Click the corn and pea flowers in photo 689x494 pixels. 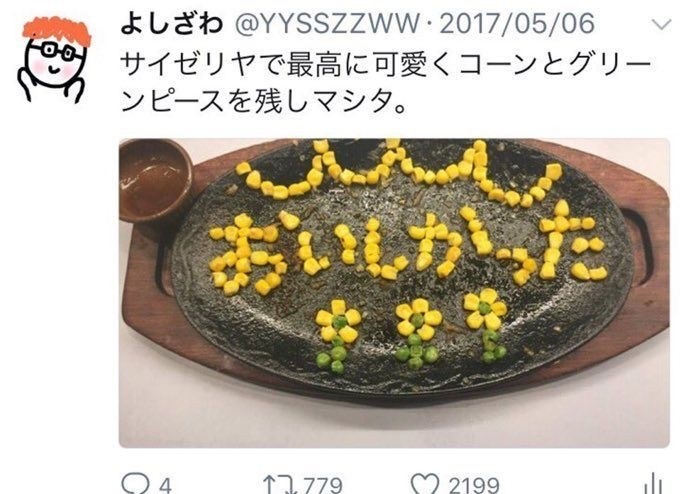tap(411, 330)
